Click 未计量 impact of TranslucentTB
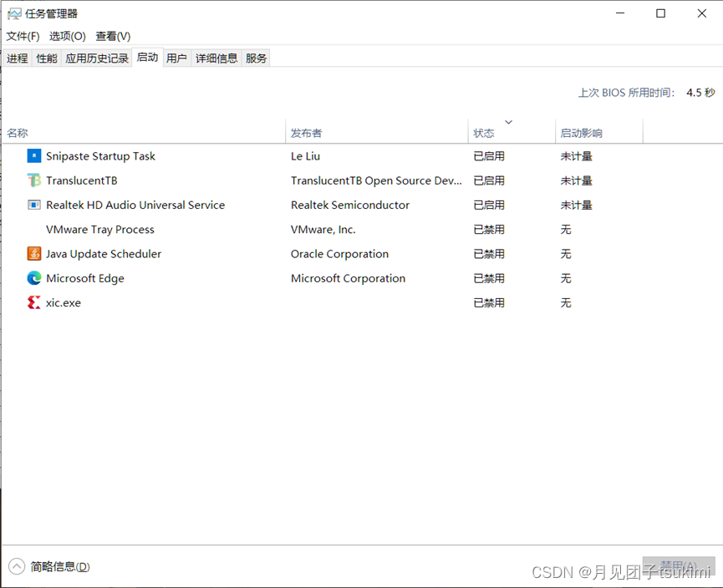 pyautogui.click(x=577, y=180)
